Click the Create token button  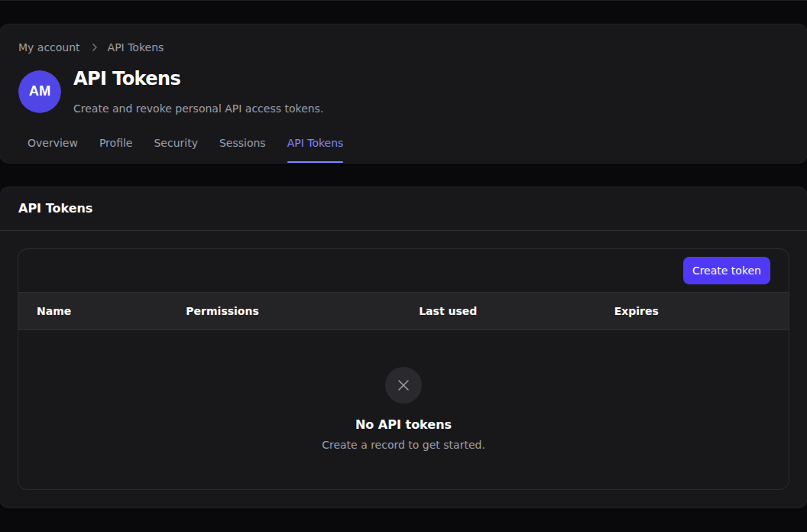726,271
